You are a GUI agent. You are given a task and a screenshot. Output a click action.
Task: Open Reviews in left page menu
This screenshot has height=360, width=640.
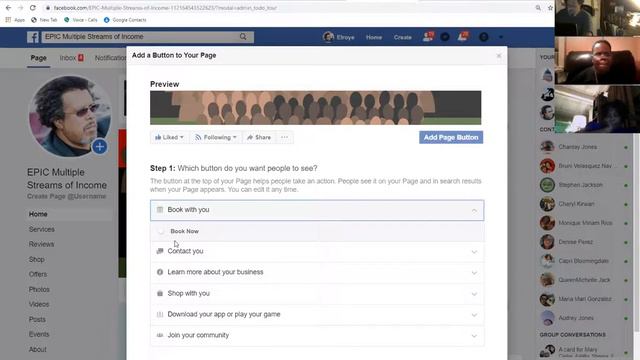pos(41,244)
